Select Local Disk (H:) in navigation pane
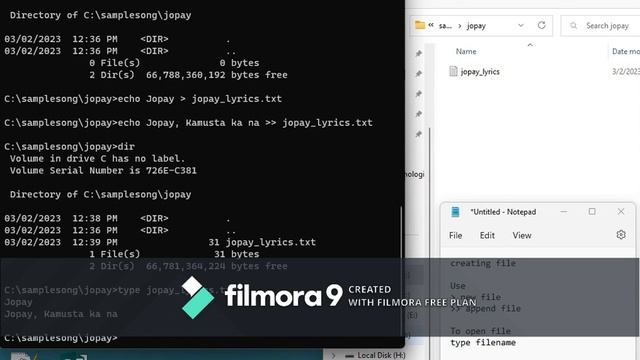The height and width of the screenshot is (360, 640). [381, 356]
